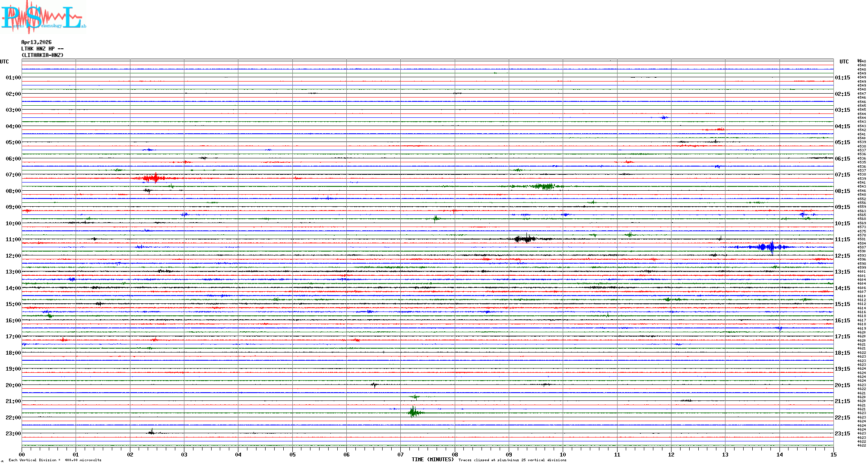
Task: Click the black burst on 11:00 trace
Action: pos(526,239)
